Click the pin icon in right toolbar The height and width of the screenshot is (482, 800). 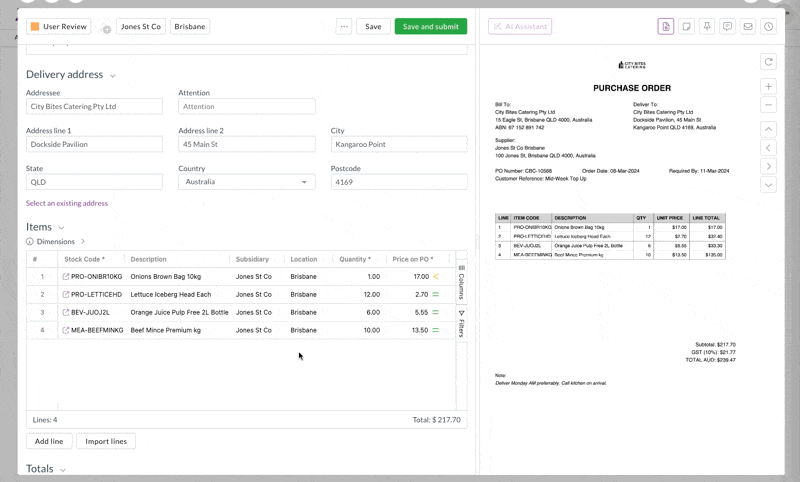707,27
